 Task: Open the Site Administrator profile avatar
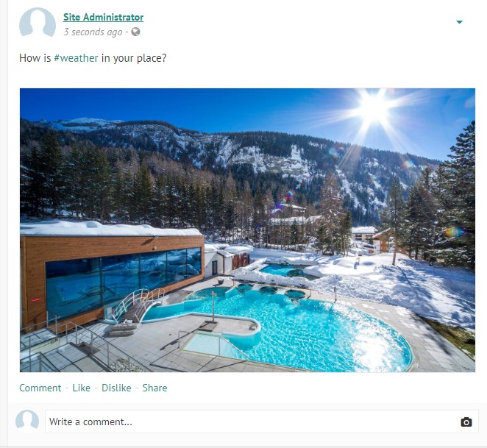tap(38, 22)
